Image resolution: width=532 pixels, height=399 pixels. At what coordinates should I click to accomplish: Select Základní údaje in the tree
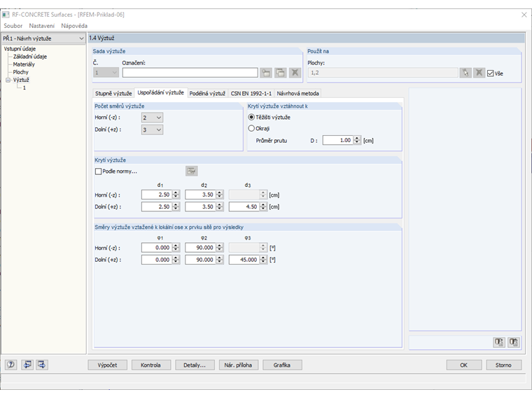[30, 57]
